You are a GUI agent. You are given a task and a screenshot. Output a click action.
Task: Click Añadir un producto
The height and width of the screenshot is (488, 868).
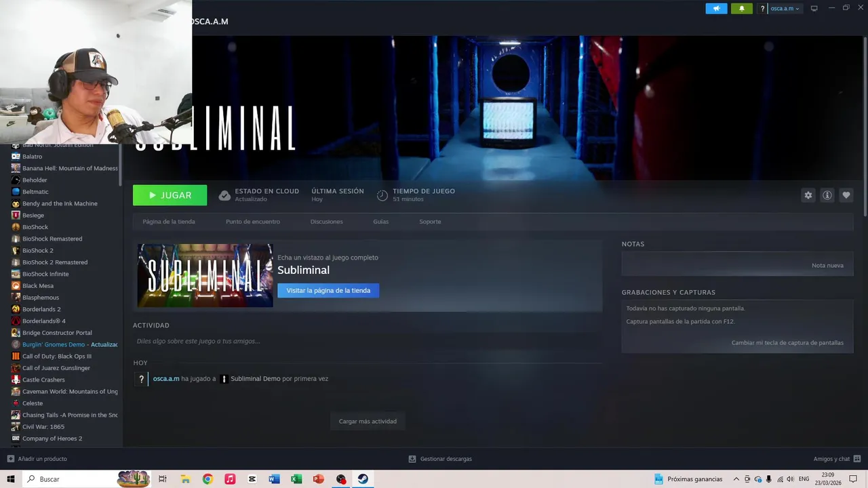coord(37,459)
